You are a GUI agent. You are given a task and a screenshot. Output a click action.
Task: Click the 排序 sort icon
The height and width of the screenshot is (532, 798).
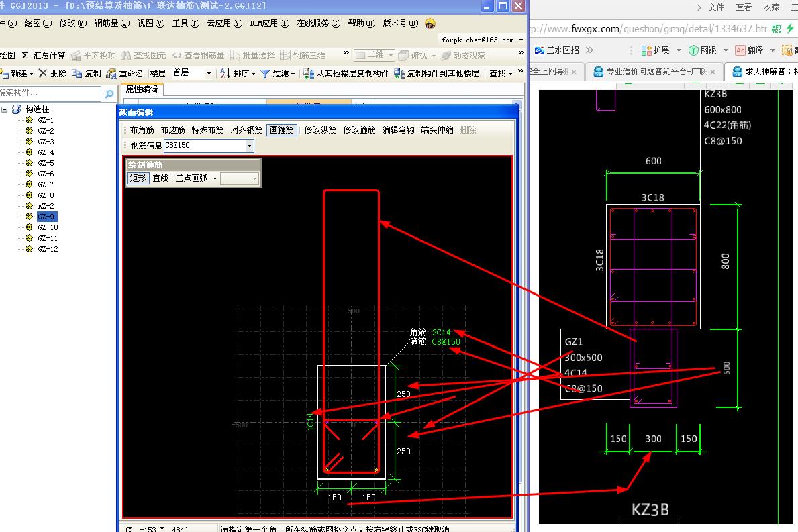(x=225, y=74)
